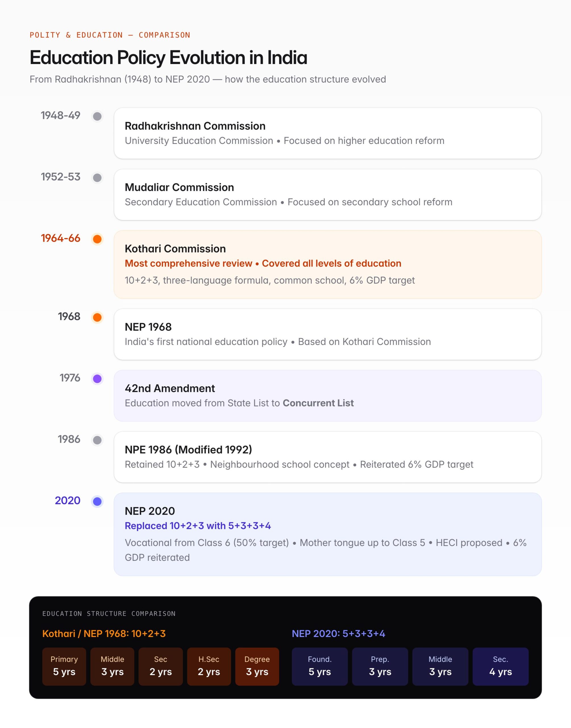The image size is (571, 728).
Task: Select the Kothari Commission highlighted card
Action: pos(328,264)
